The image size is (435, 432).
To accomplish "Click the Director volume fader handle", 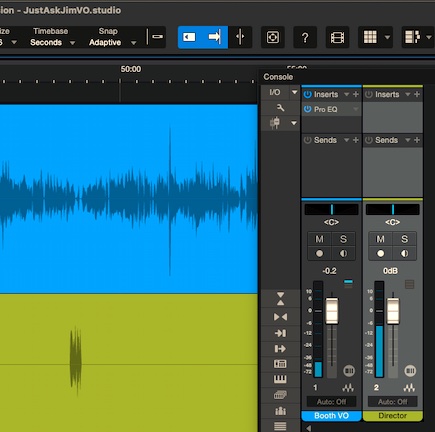I will pyautogui.click(x=393, y=311).
